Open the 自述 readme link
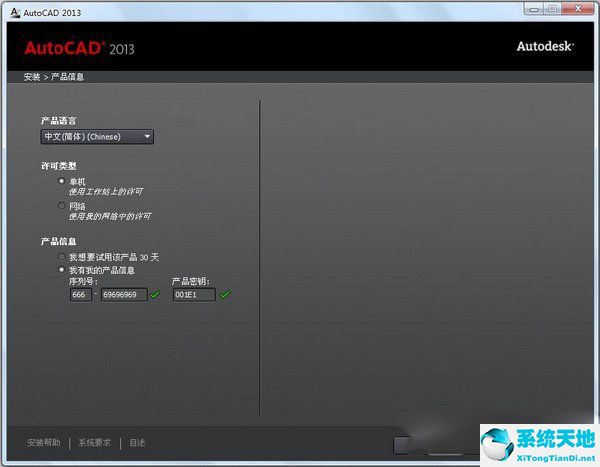 pos(137,443)
